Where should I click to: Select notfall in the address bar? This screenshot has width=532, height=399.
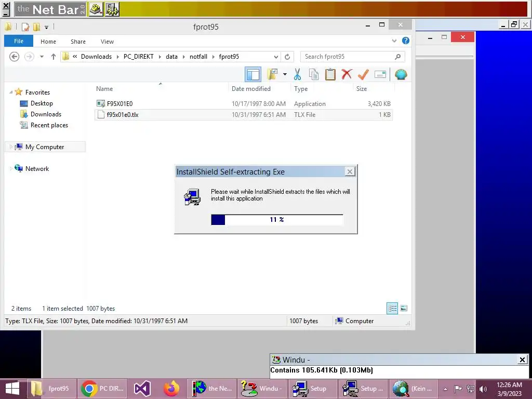point(198,57)
